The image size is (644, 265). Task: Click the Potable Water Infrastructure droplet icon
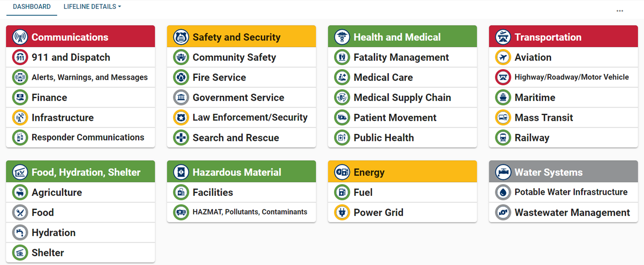click(502, 192)
